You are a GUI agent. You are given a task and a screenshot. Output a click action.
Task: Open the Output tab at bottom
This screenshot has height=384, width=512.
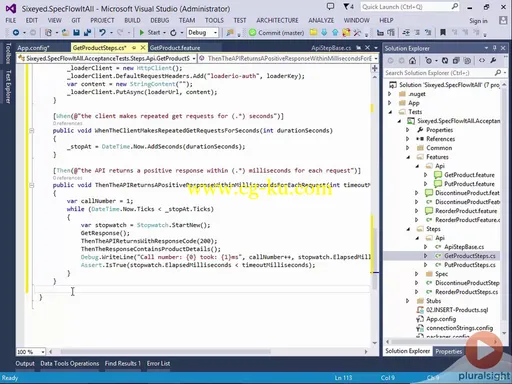pos(25,364)
